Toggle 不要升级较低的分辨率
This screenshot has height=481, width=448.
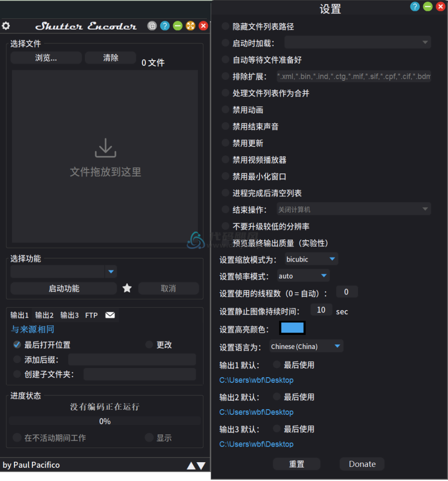tap(225, 226)
